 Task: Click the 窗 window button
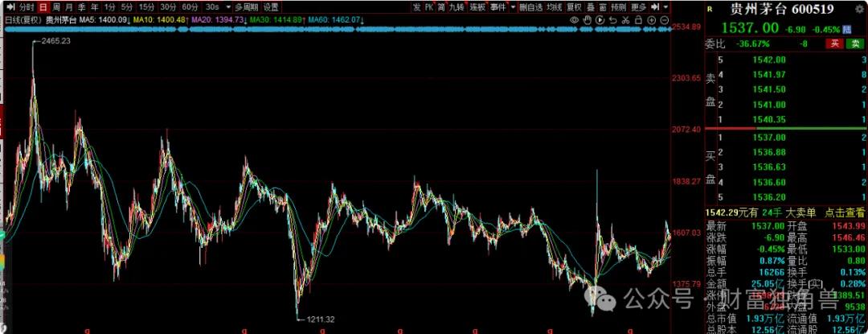602,7
